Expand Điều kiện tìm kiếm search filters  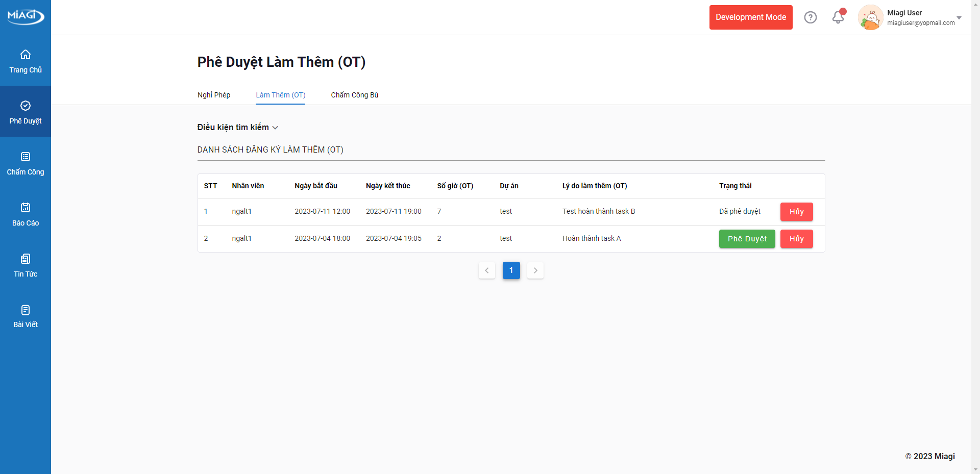(237, 128)
